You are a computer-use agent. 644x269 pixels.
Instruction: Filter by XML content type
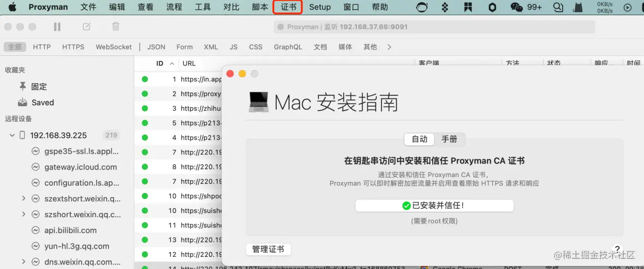(x=211, y=47)
